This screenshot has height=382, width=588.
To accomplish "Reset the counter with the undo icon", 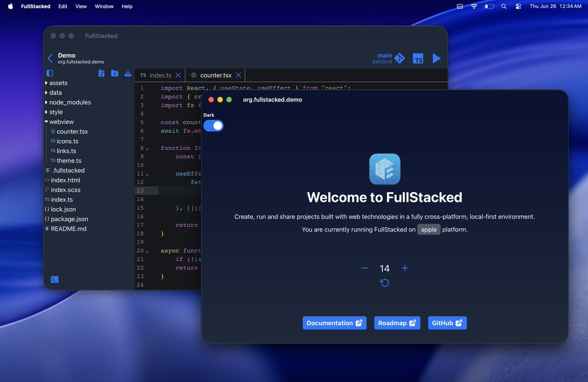I will tap(384, 283).
